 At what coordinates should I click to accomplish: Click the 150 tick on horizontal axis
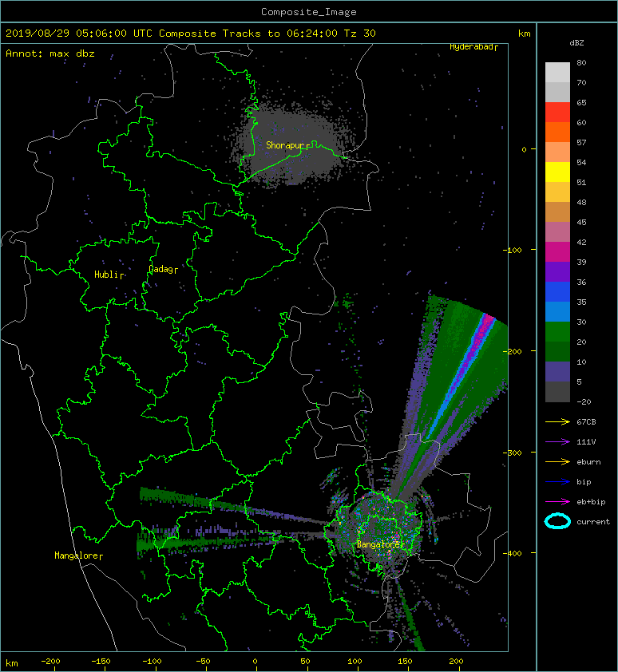405,662
